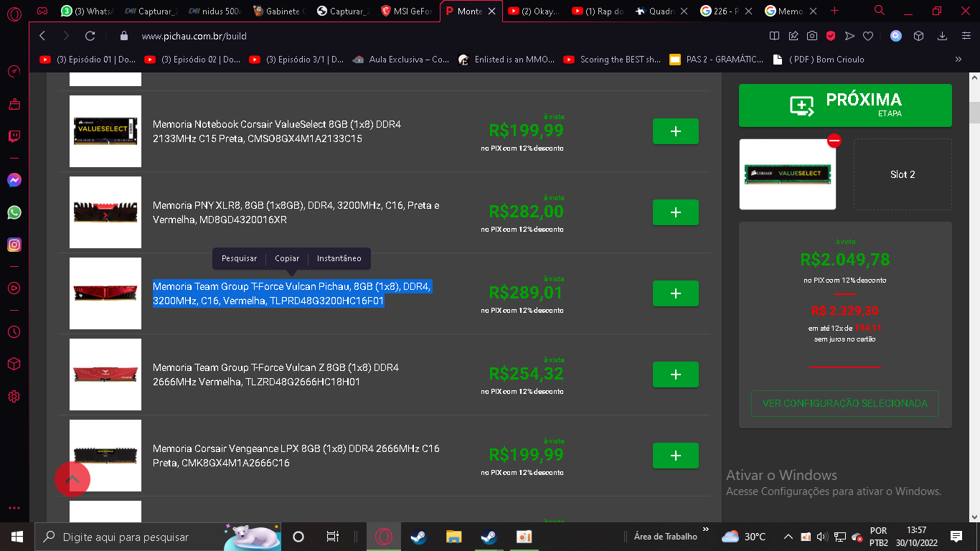Reload the Pichau page

click(x=90, y=36)
